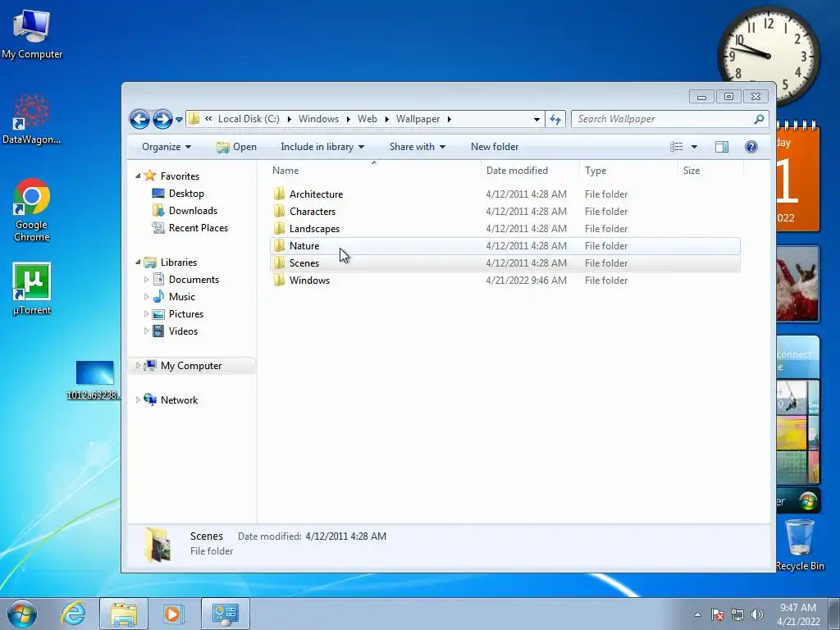Screen dimensions: 840x630
Task: Open dropdown arrow after Wallpaper breadcrumb
Action: (449, 119)
